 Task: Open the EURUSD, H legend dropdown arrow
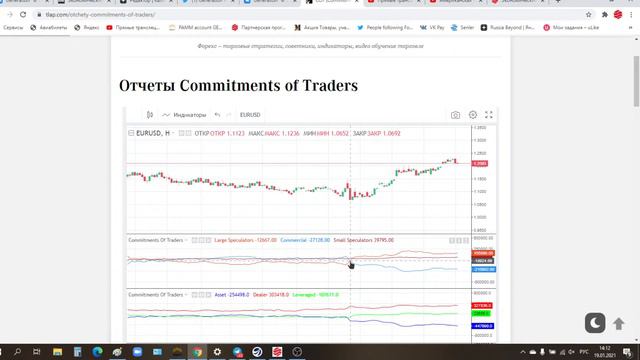point(173,133)
